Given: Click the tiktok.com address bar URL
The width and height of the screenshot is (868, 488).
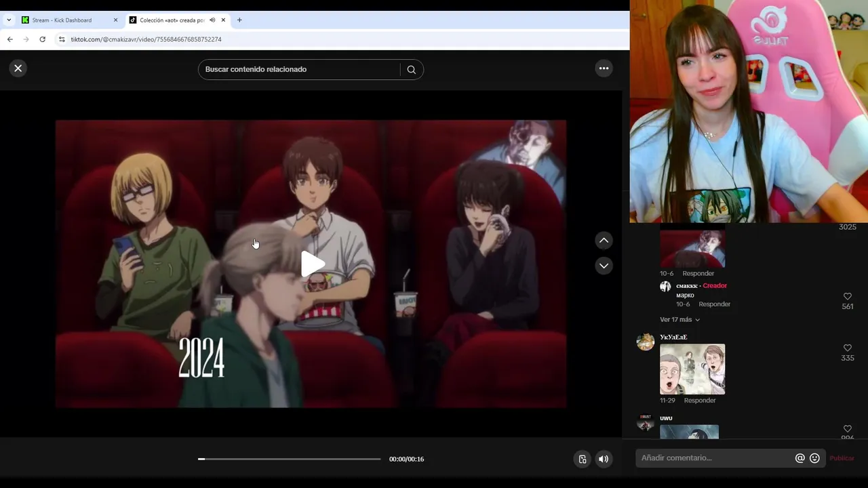Looking at the screenshot, I should (x=146, y=39).
